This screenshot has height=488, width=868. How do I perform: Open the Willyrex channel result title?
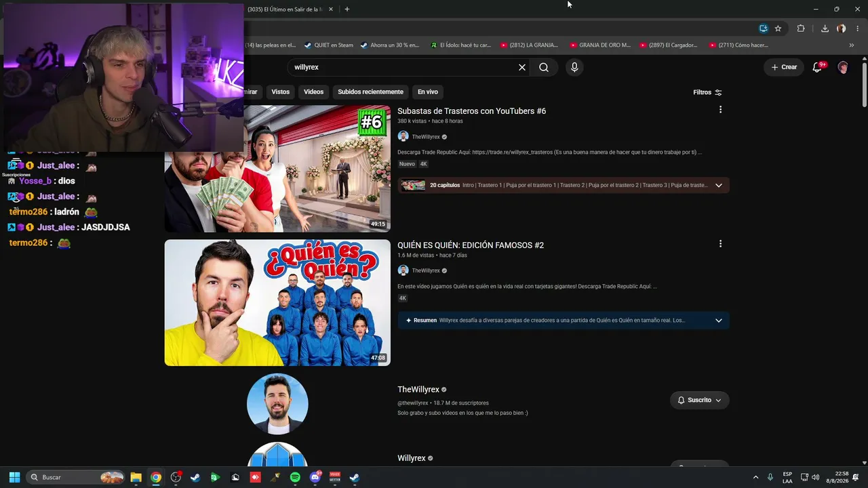[412, 458]
